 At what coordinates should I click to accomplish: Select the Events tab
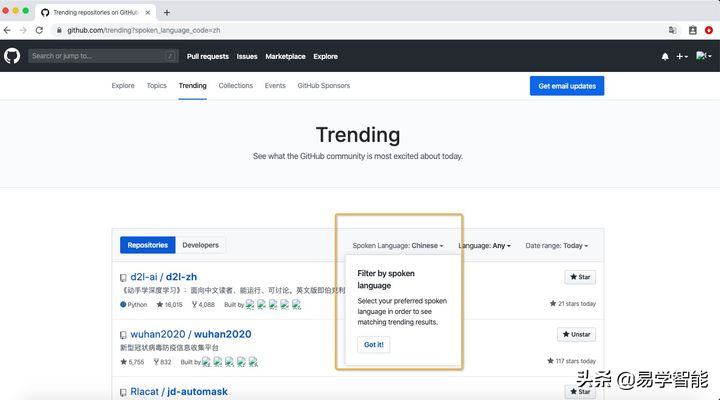point(275,85)
